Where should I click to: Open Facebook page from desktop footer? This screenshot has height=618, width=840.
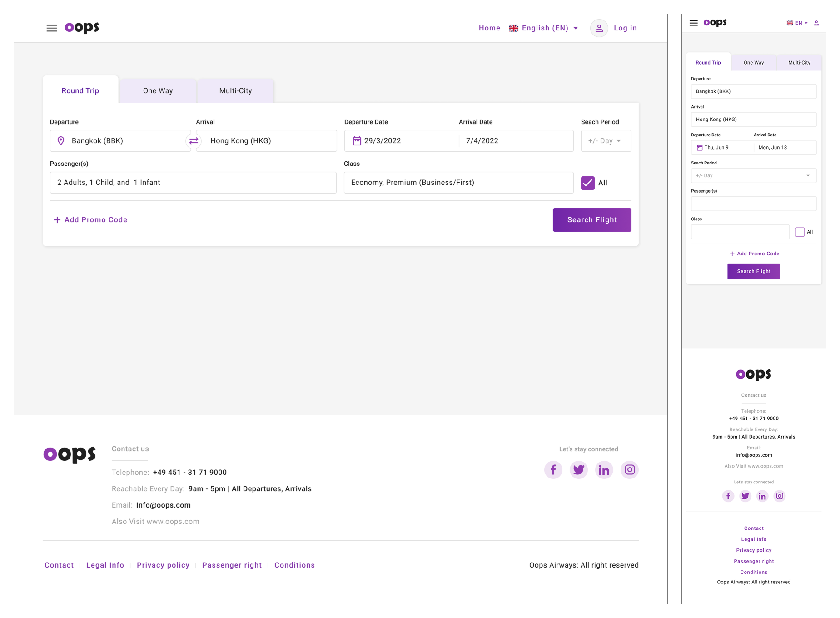[x=553, y=470]
